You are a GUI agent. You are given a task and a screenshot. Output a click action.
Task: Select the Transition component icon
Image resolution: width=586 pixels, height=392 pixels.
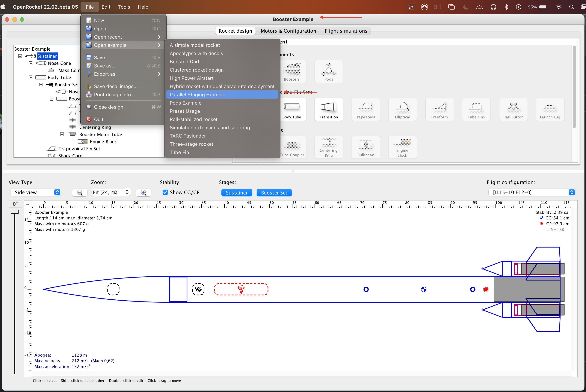tap(329, 109)
